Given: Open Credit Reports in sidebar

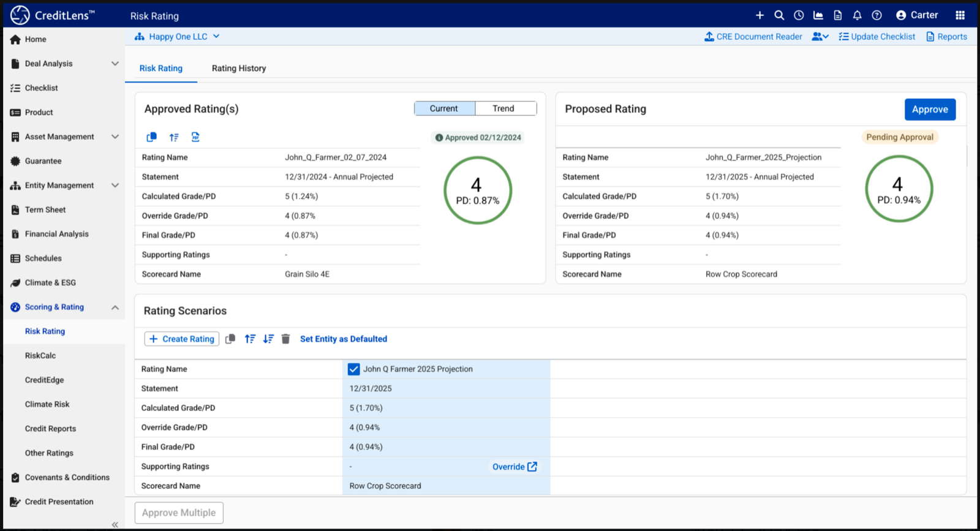Looking at the screenshot, I should tap(50, 429).
